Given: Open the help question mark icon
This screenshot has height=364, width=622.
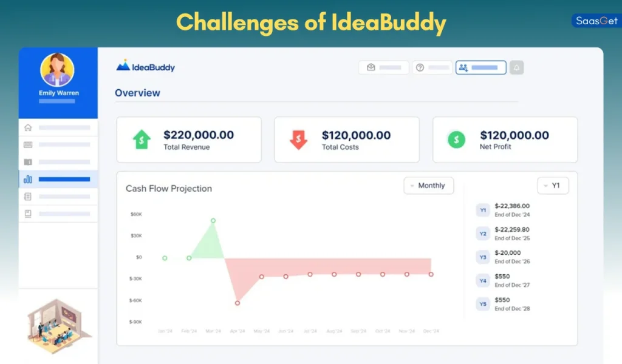Looking at the screenshot, I should [420, 67].
